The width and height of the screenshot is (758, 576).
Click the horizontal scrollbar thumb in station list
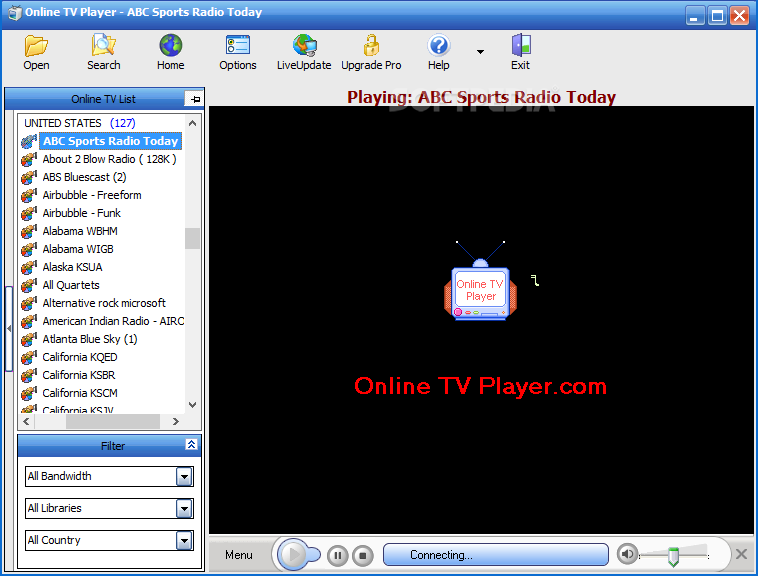113,421
